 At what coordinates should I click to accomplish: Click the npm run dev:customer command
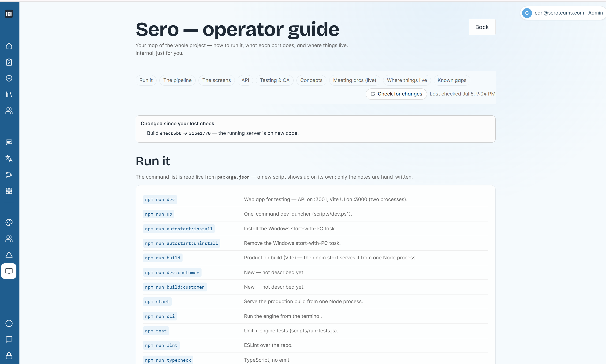[172, 272]
